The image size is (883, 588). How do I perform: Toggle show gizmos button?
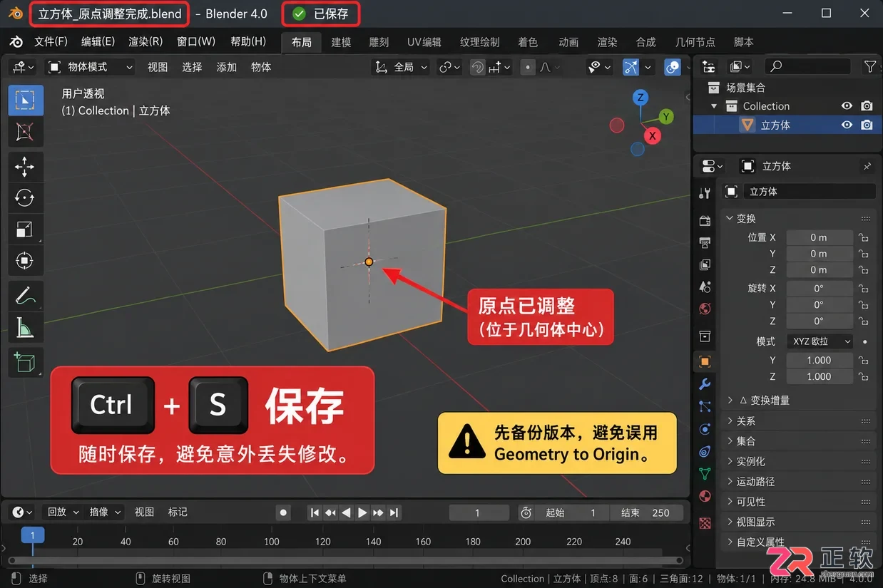point(631,67)
